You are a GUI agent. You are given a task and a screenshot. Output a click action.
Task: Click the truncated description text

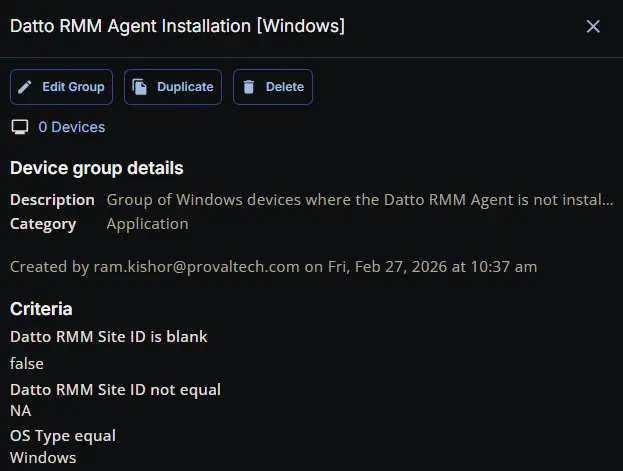tap(359, 200)
